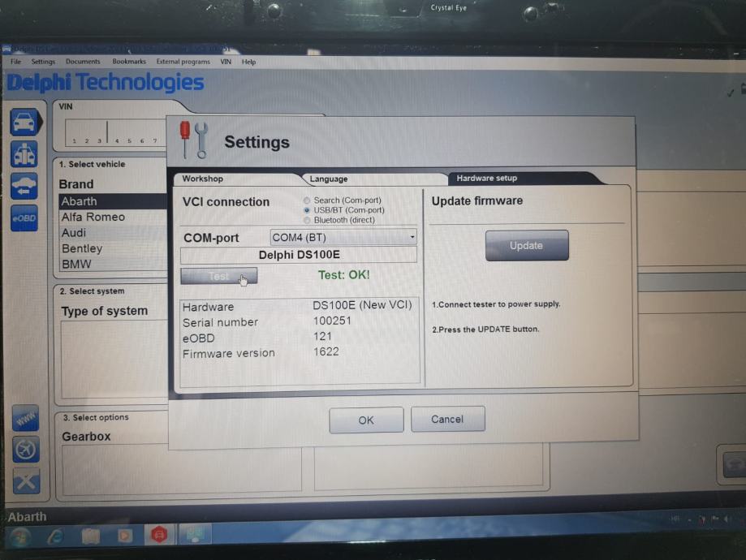Screen dimensions: 746x560
Task: Select the Delphi app taskbar icon
Action: (195, 534)
